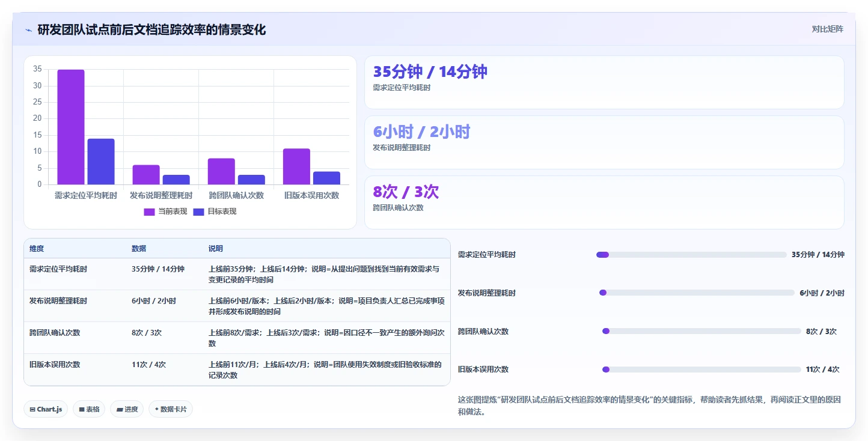Click x-axis label 旧版本误用次数 under chart
The width and height of the screenshot is (868, 441).
click(311, 195)
